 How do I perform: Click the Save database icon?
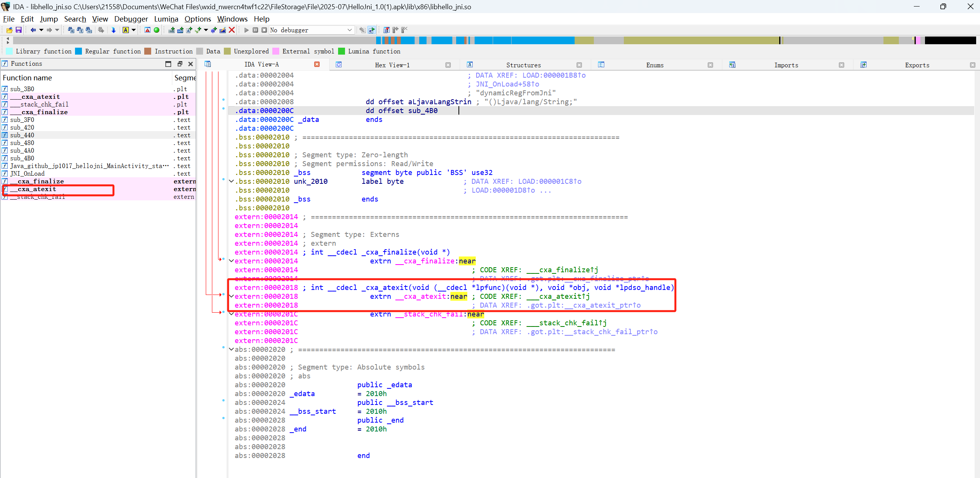(x=18, y=30)
